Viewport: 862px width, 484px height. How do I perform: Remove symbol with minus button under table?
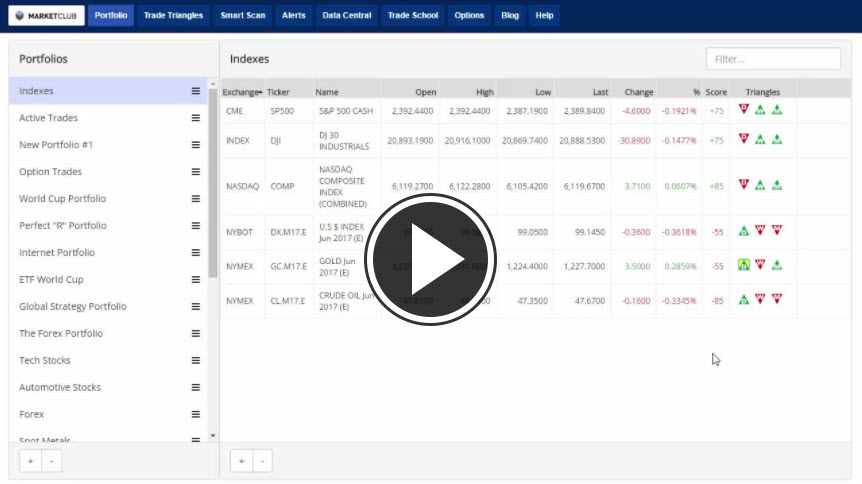261,461
